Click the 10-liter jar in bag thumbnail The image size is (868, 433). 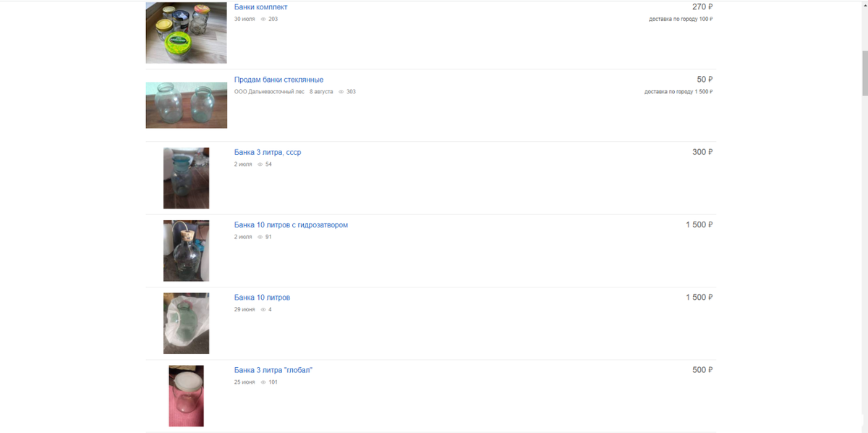coord(187,323)
